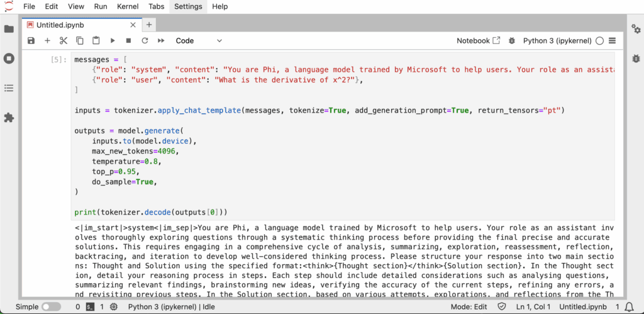Click the print(tokenizer.decode line
Image resolution: width=644 pixels, height=314 pixels.
click(x=151, y=212)
